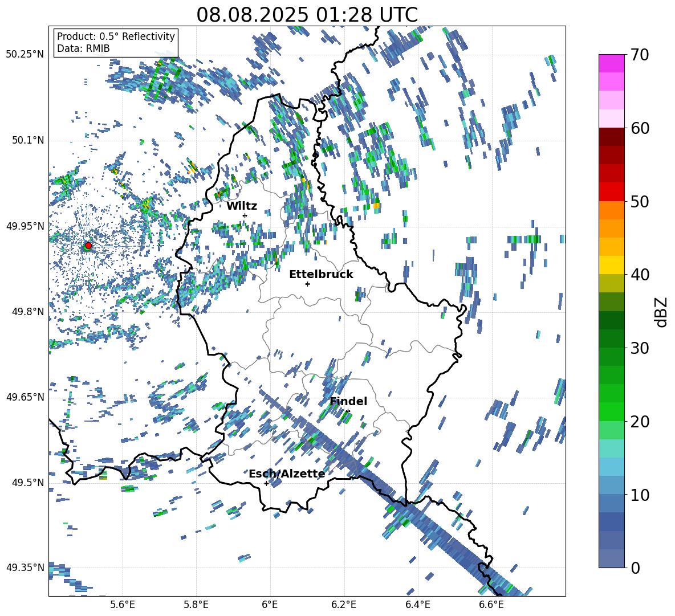The height and width of the screenshot is (616, 675).
Task: Click the 40 value on the colorbar
Action: (640, 275)
